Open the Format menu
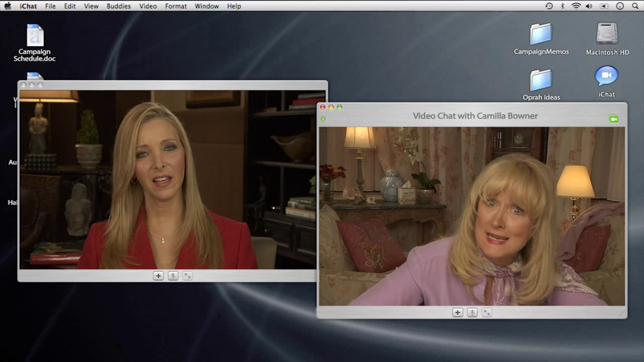The image size is (644, 362). [176, 6]
